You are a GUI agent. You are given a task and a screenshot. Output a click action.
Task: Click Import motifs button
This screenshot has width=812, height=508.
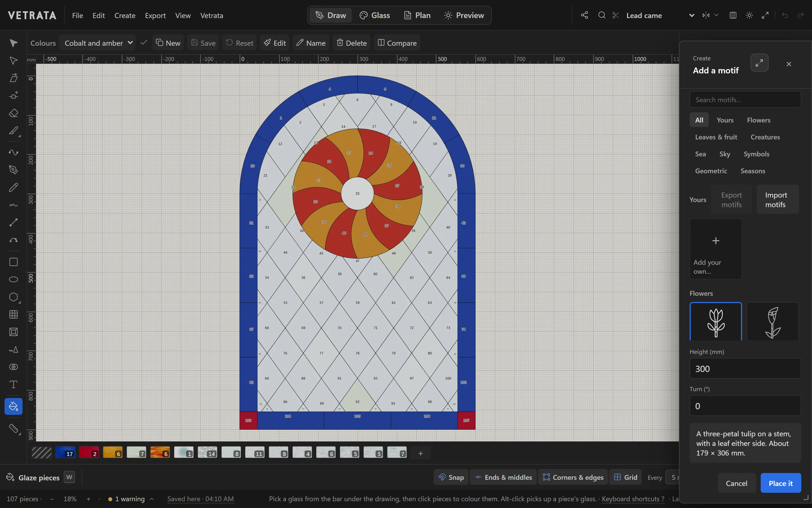777,200
